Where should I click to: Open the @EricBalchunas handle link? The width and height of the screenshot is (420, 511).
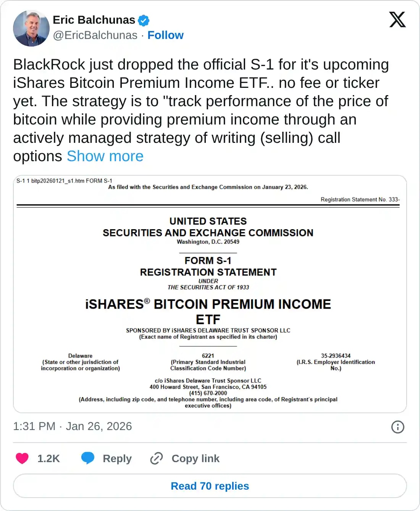(x=95, y=35)
